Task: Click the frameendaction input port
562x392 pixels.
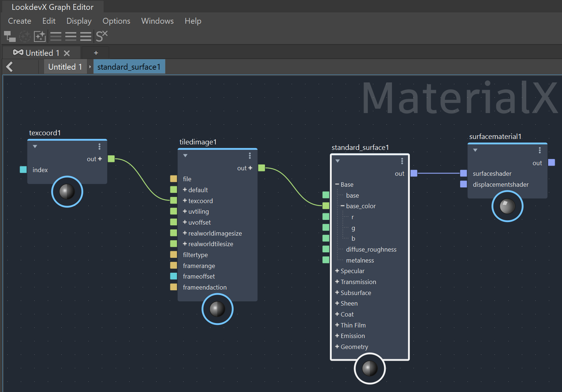Action: (x=174, y=287)
